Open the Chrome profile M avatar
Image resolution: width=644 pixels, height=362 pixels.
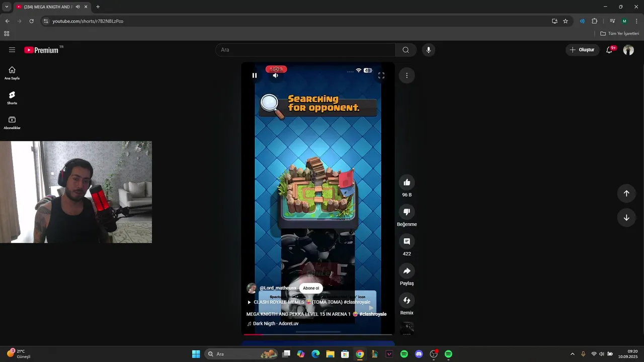click(624, 21)
